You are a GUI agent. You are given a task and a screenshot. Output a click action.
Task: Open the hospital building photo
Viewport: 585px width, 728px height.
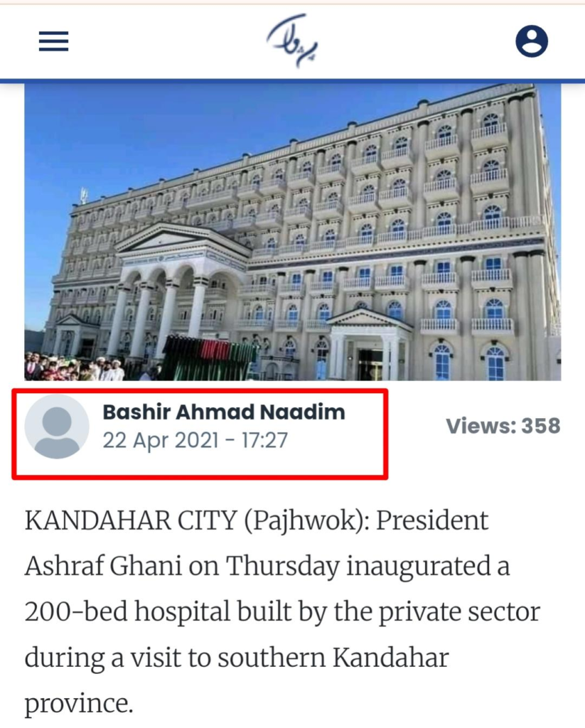293,232
